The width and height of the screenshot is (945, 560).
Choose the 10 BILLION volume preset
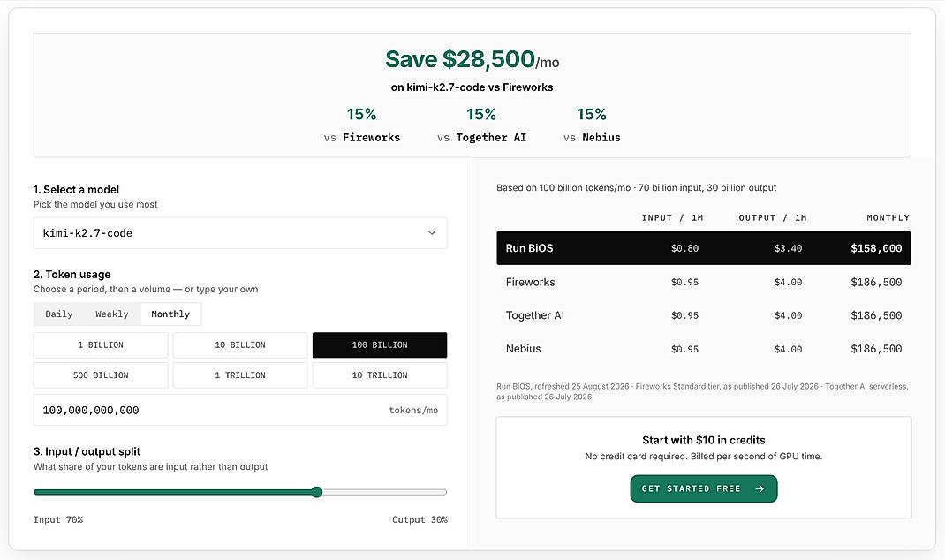pos(240,344)
